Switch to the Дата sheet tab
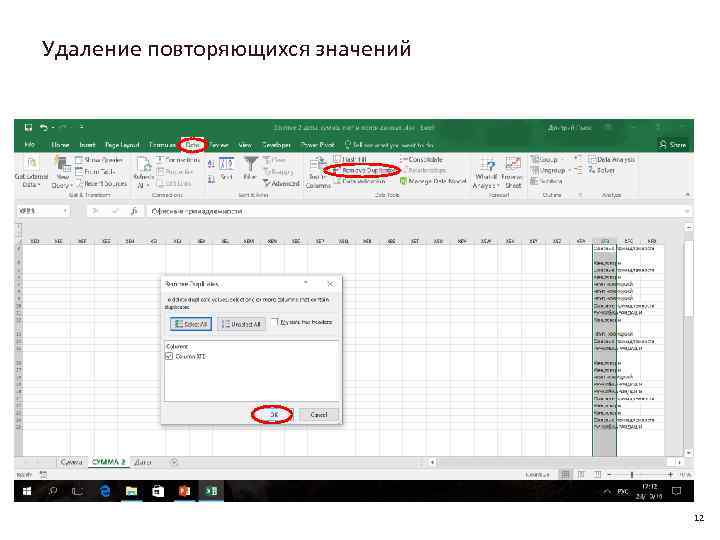This screenshot has height=540, width=720. 143,462
